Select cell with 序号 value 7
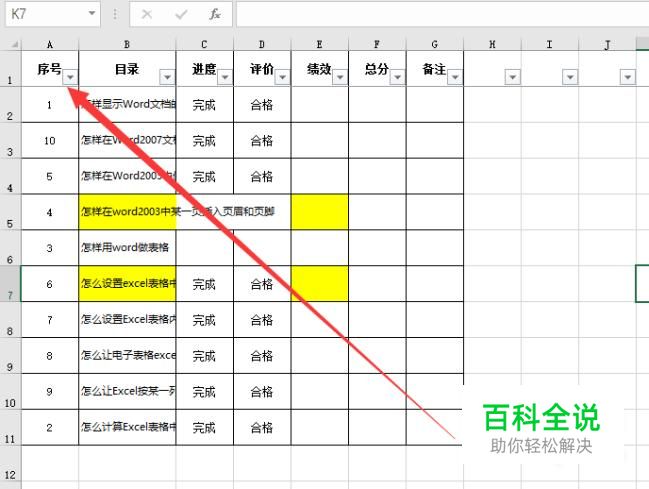The width and height of the screenshot is (649, 489). 50,320
